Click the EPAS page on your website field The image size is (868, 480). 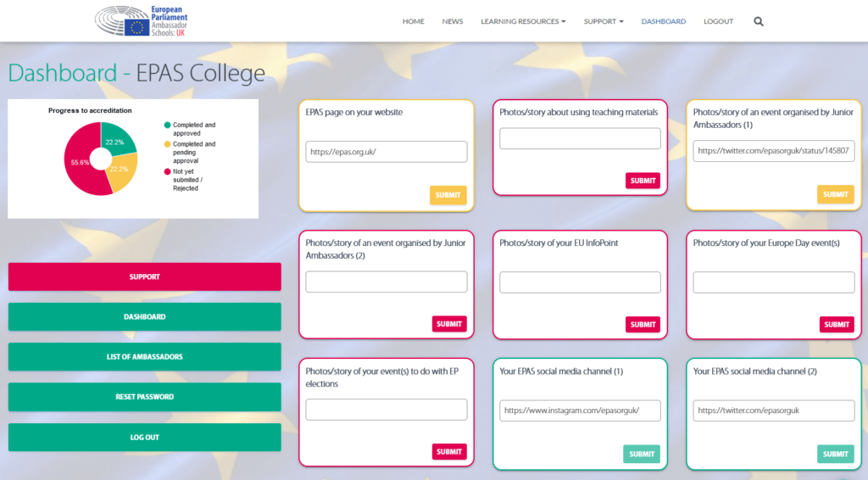386,152
